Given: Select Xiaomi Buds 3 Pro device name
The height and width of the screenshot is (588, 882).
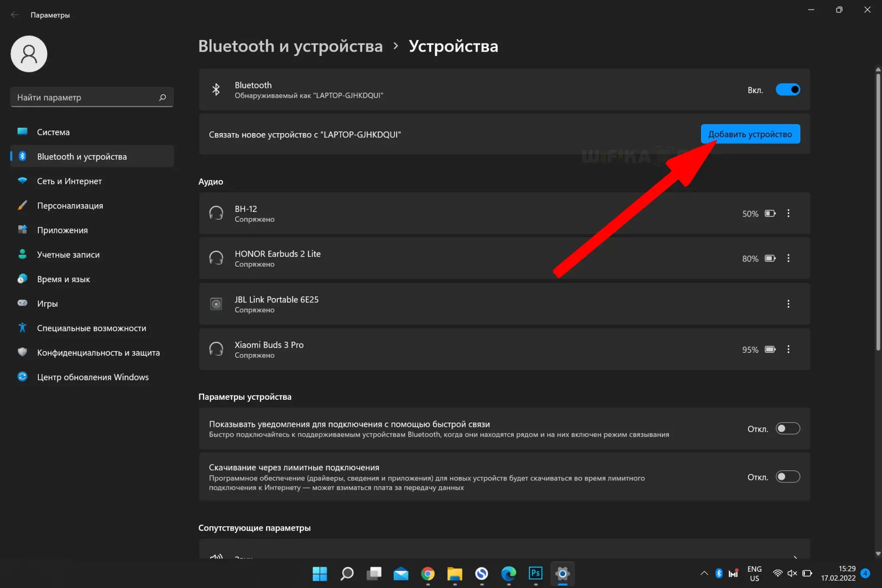Looking at the screenshot, I should click(x=269, y=345).
